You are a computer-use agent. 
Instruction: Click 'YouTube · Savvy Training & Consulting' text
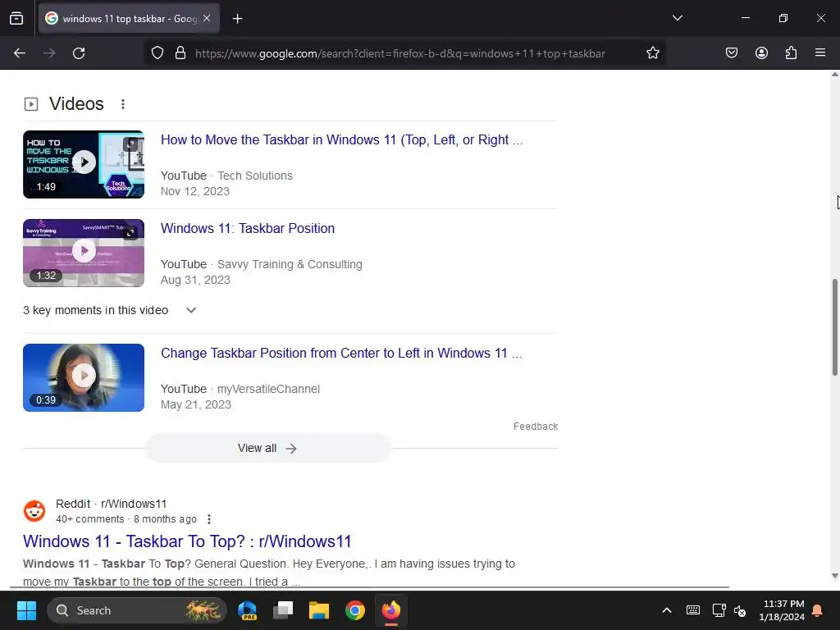tap(262, 264)
